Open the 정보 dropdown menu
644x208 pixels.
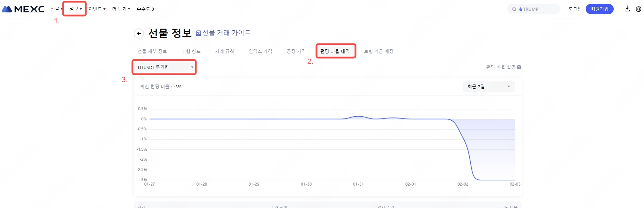[75, 9]
